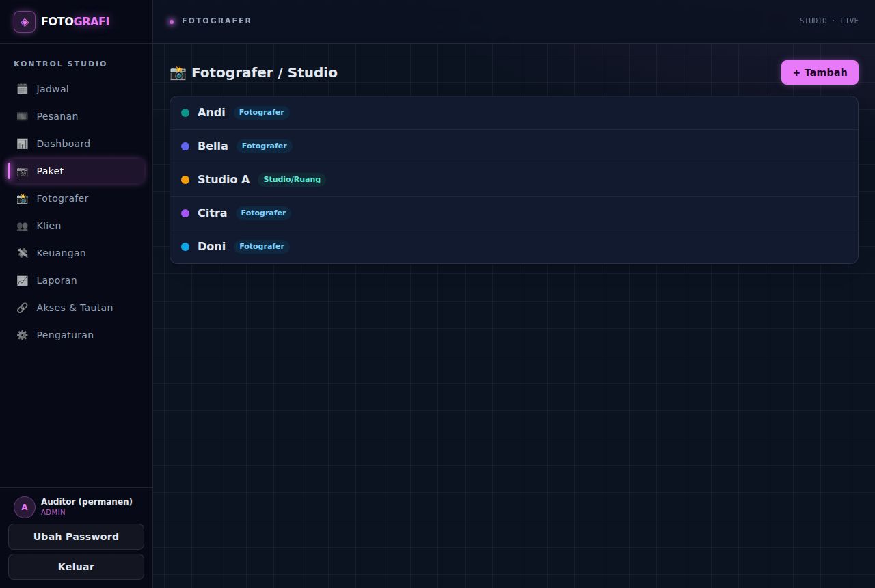Click the KONTROL STUDIO sidebar header

click(x=60, y=64)
